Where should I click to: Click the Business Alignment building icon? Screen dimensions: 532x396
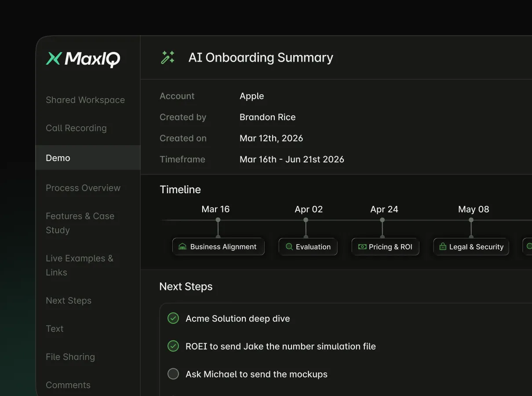point(182,247)
